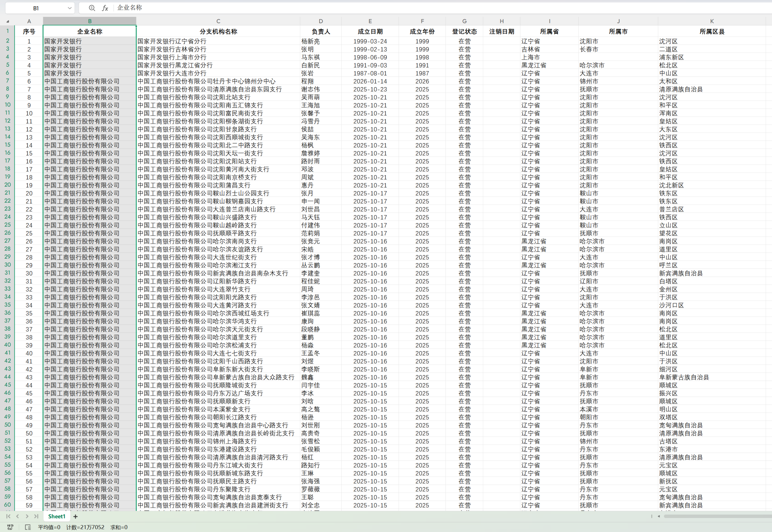
Task: Switch to the Sheet1 tab
Action: [x=56, y=516]
